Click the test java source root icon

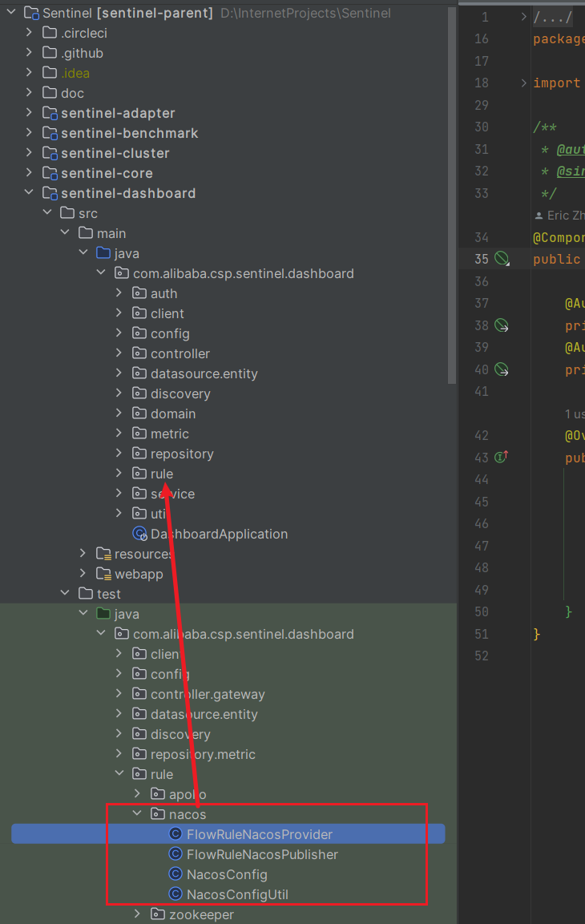pyautogui.click(x=103, y=613)
